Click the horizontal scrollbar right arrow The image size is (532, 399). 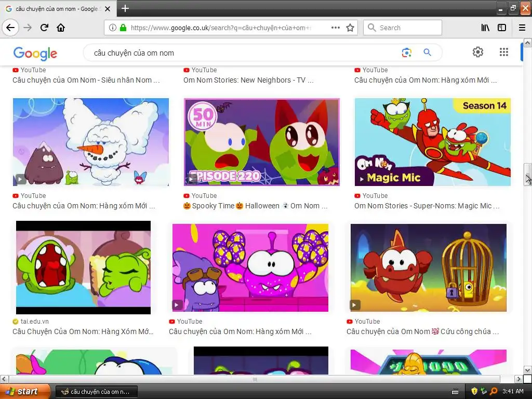(518, 379)
